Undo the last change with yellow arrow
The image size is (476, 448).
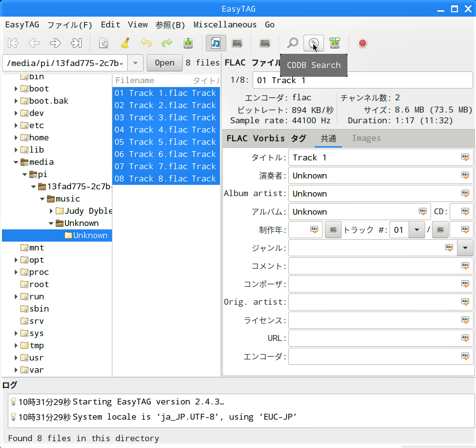[146, 43]
